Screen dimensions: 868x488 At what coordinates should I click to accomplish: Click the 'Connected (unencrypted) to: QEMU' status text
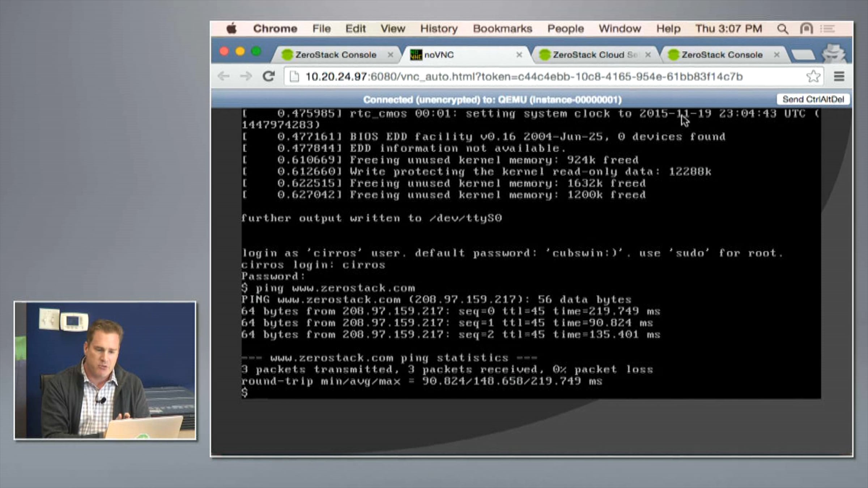coord(492,99)
